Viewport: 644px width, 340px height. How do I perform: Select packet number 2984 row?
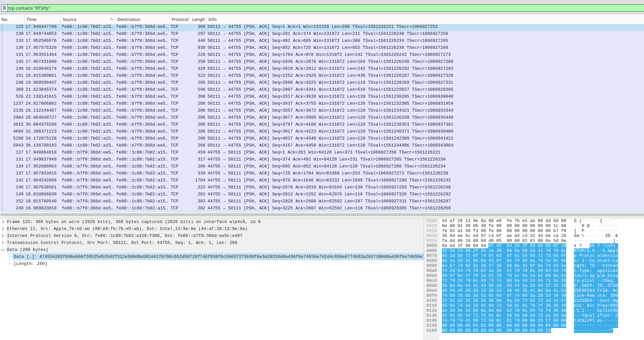(x=322, y=117)
